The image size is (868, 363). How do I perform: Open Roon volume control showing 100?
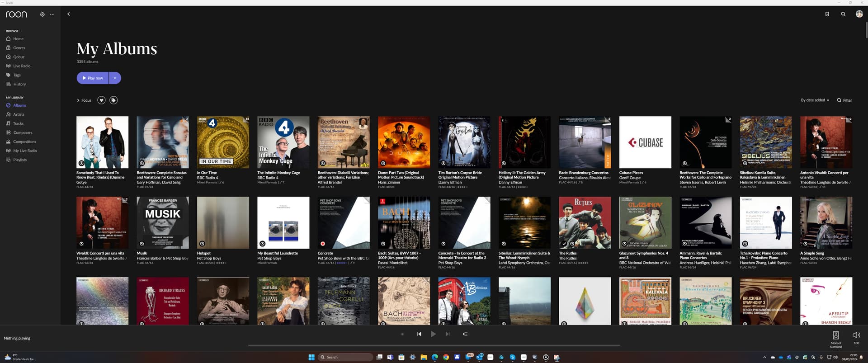[856, 338]
